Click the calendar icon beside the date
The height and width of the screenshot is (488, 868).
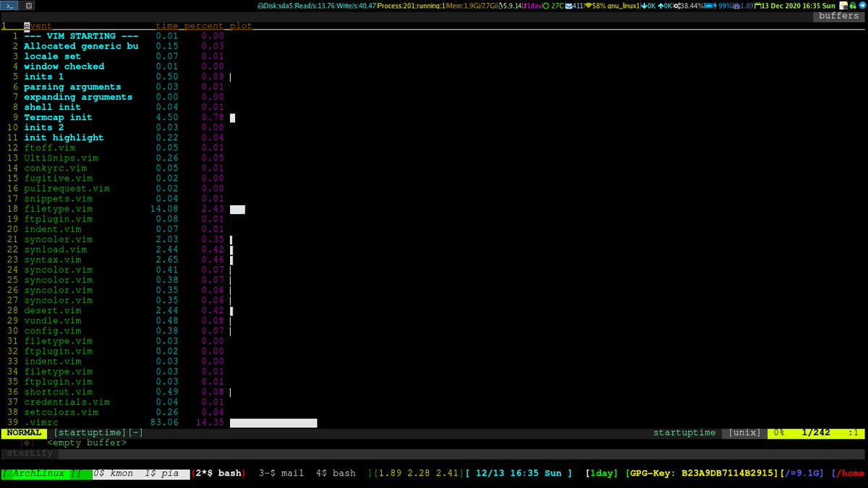pyautogui.click(x=757, y=5)
